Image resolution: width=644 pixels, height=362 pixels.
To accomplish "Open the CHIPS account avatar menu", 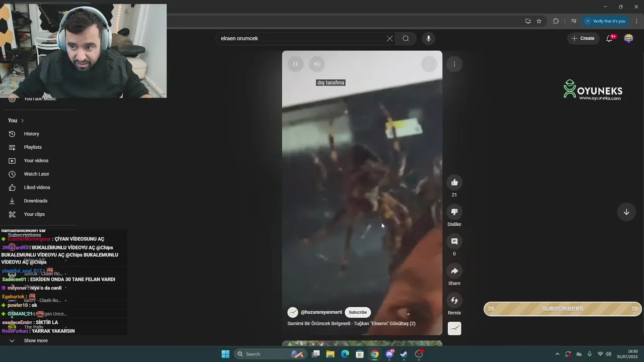I will tap(628, 38).
